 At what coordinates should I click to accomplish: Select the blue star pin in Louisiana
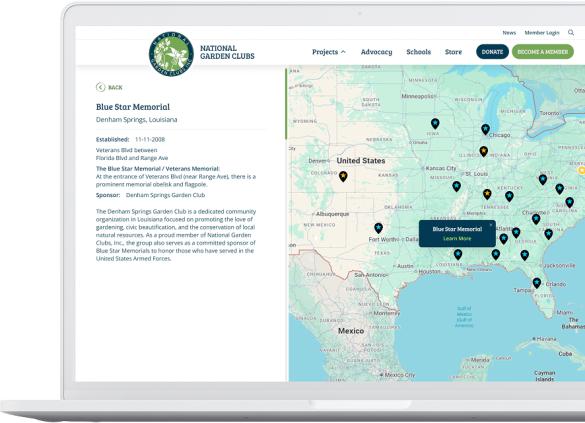(x=458, y=254)
